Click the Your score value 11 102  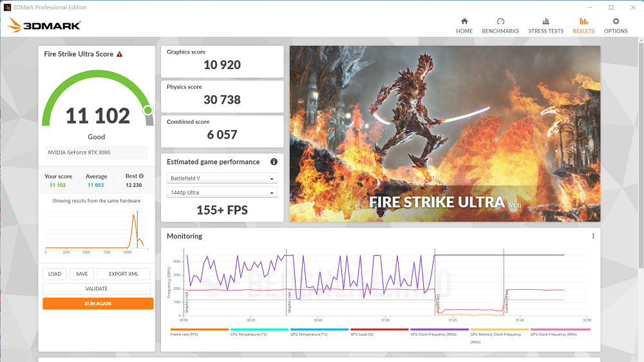click(x=58, y=186)
